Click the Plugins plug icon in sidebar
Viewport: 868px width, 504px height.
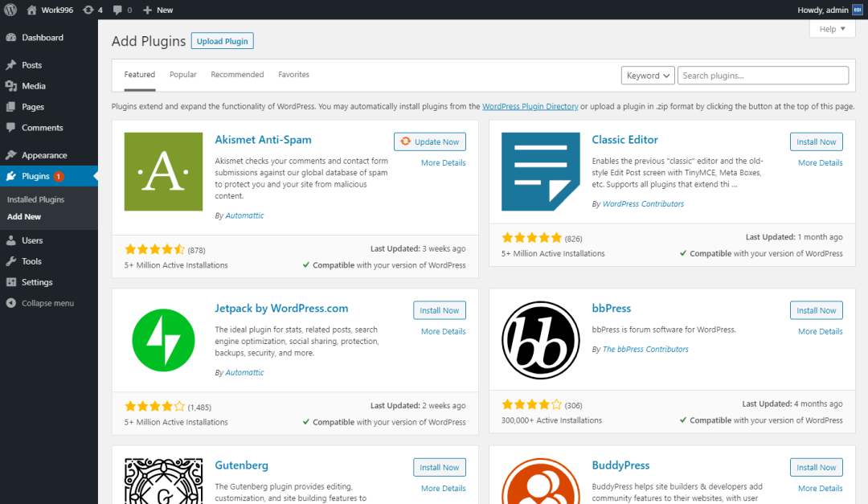[11, 176]
